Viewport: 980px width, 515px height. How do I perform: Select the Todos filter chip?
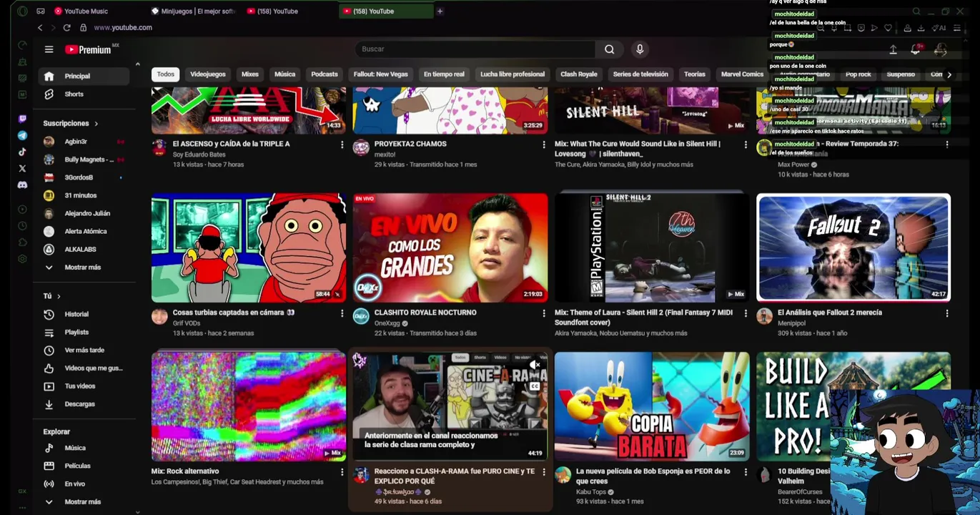click(166, 74)
